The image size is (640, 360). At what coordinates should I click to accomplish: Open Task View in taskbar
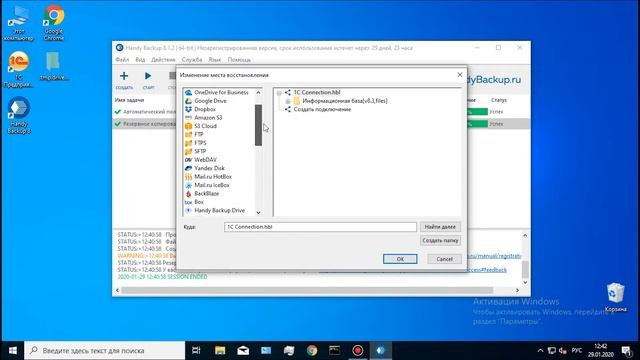pos(196,350)
